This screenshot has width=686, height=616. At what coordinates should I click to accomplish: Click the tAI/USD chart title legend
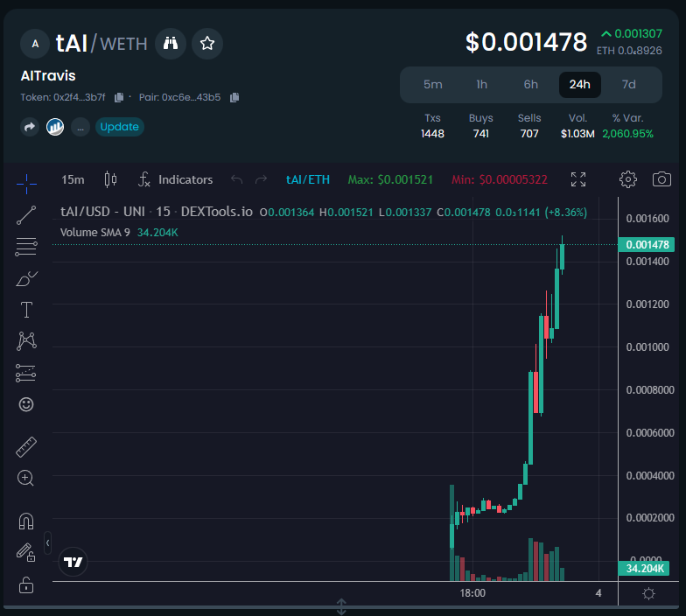pos(156,212)
